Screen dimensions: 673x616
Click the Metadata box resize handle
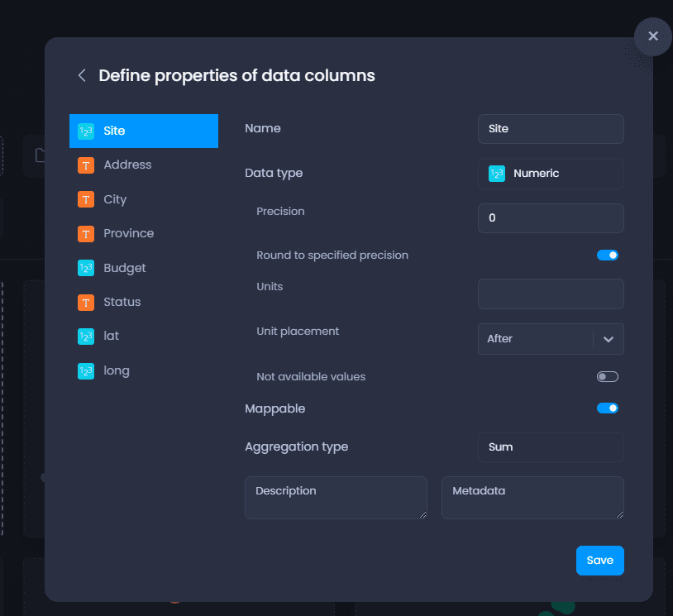(619, 514)
